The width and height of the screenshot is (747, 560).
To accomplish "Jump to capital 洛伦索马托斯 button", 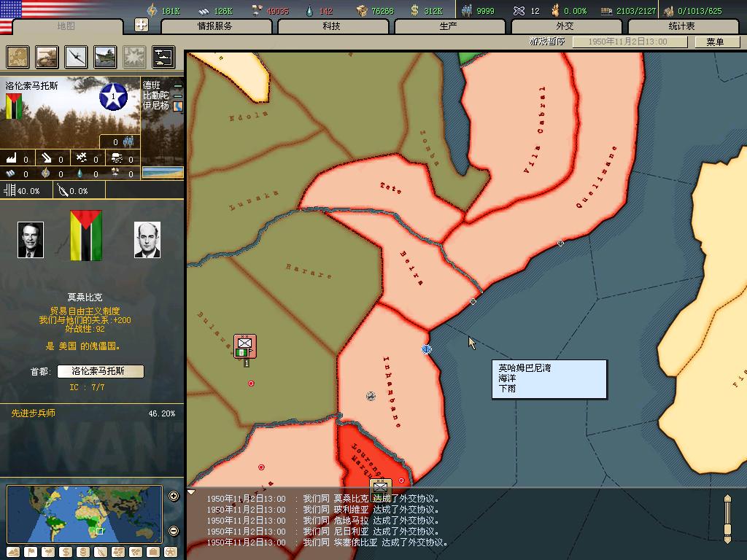I will point(101,371).
